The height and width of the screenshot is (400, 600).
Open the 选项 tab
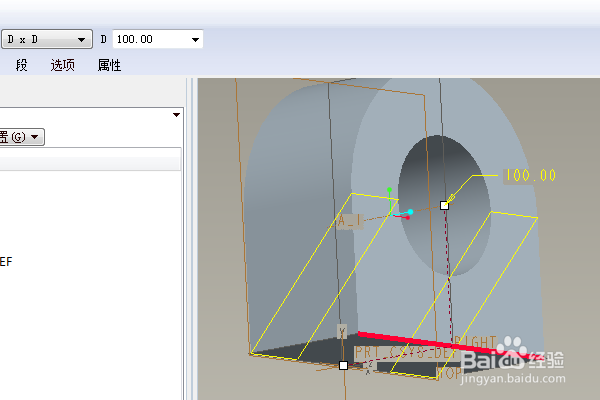tap(63, 65)
